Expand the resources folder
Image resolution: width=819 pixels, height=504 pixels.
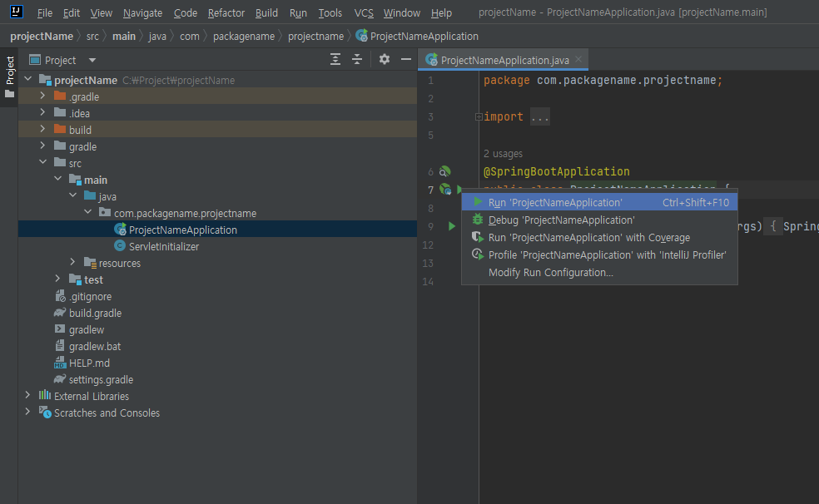coord(72,263)
